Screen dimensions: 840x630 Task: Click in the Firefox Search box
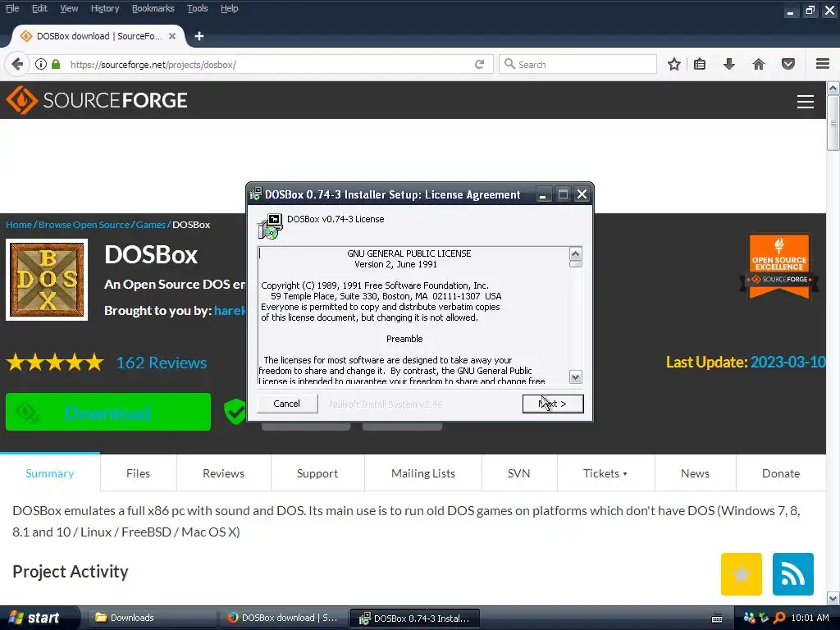pyautogui.click(x=578, y=64)
